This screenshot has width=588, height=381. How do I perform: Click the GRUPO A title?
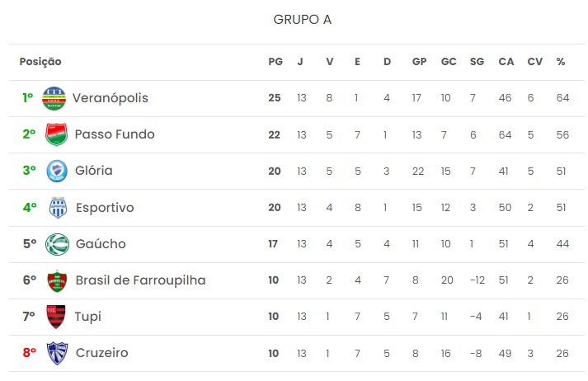(x=303, y=20)
